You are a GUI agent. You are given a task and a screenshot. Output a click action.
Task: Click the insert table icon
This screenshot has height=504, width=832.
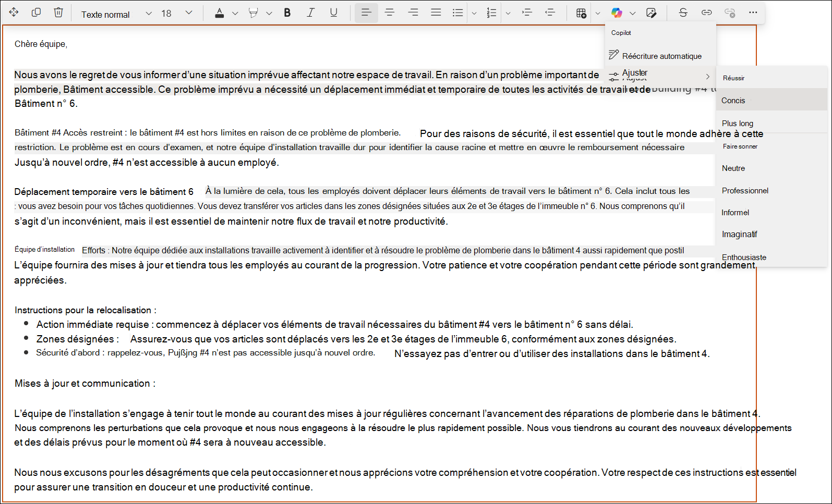pos(581,13)
